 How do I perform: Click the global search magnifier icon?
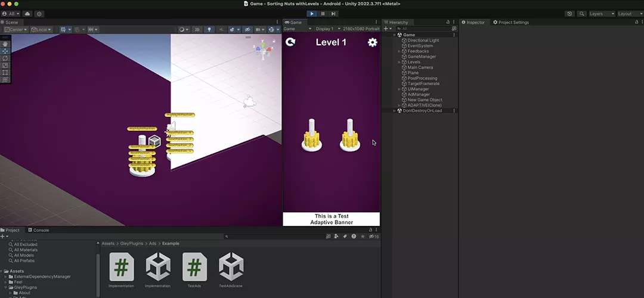(581, 14)
